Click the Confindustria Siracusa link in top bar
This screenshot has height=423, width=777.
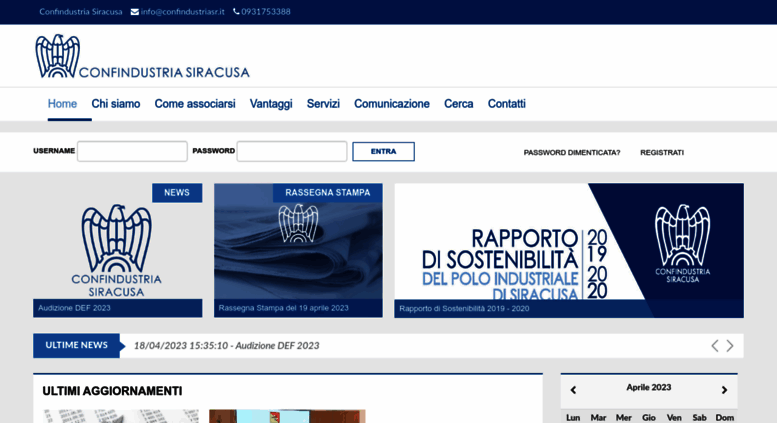coord(81,12)
